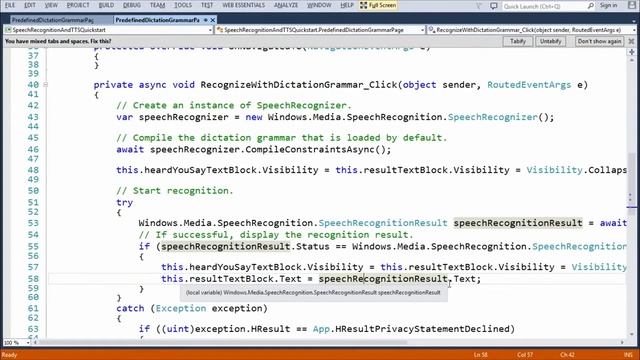Click the Don't show again button

point(599,41)
